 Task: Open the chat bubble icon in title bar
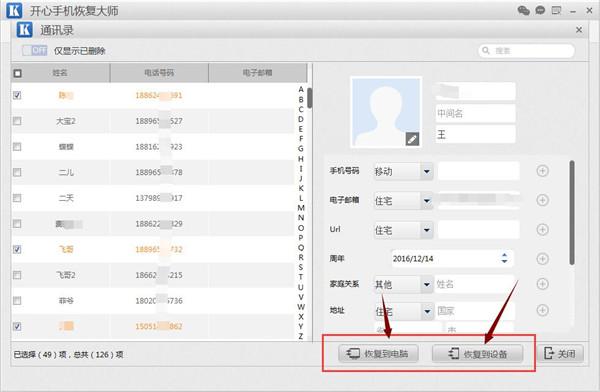(x=540, y=10)
